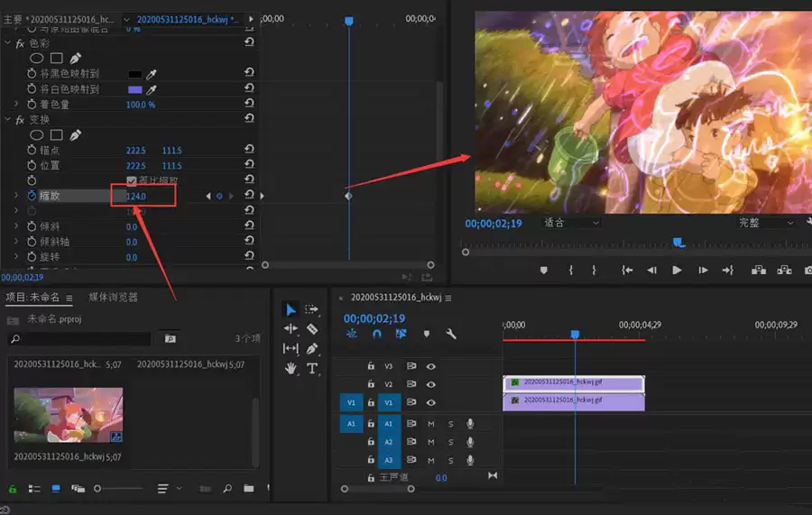The height and width of the screenshot is (515, 812).
Task: Edit the 缩放 value 124.0
Action: 136,196
